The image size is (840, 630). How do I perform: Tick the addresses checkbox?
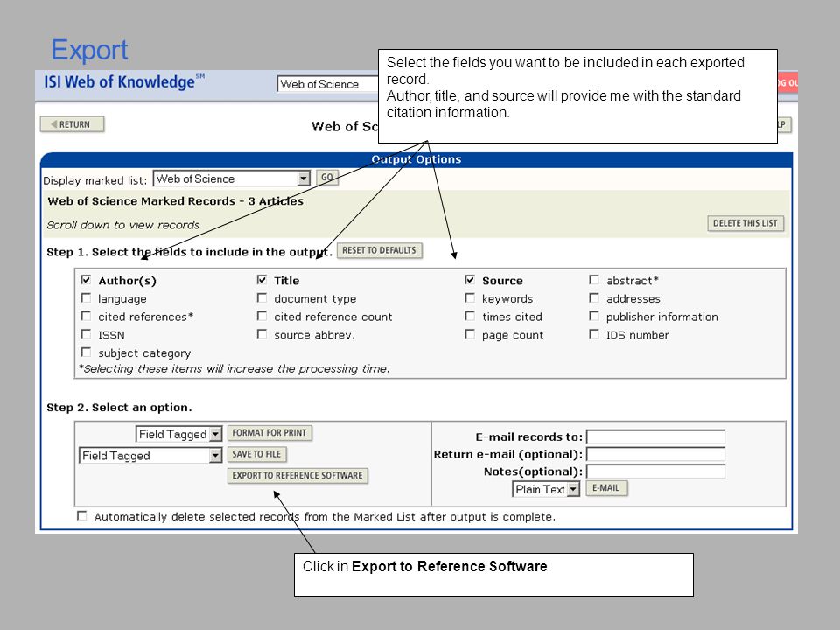click(594, 297)
